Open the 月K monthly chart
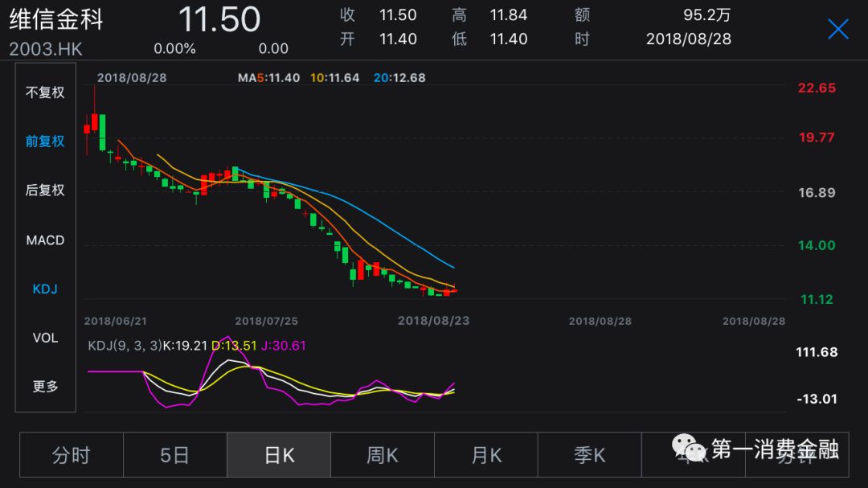 tap(485, 455)
